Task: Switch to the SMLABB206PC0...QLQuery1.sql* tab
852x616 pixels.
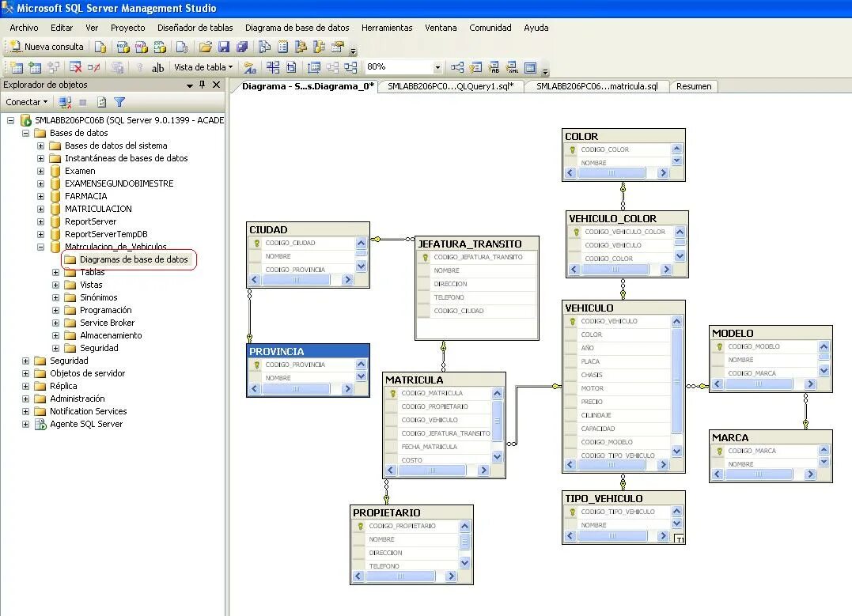Action: point(450,86)
